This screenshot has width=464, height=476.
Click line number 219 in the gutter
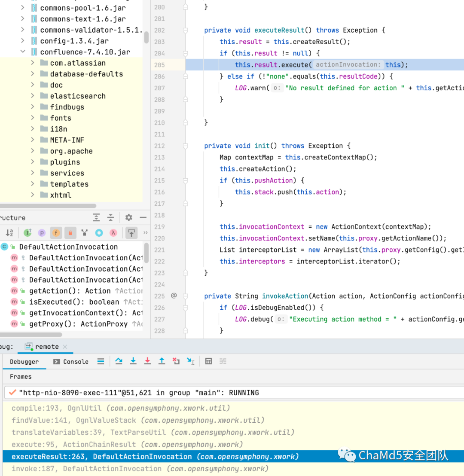point(159,227)
